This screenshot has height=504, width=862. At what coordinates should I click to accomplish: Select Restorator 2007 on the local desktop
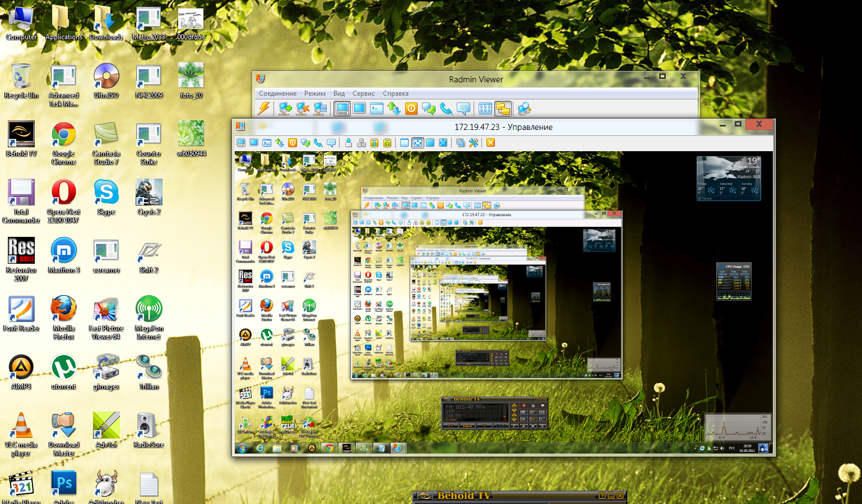point(21,260)
